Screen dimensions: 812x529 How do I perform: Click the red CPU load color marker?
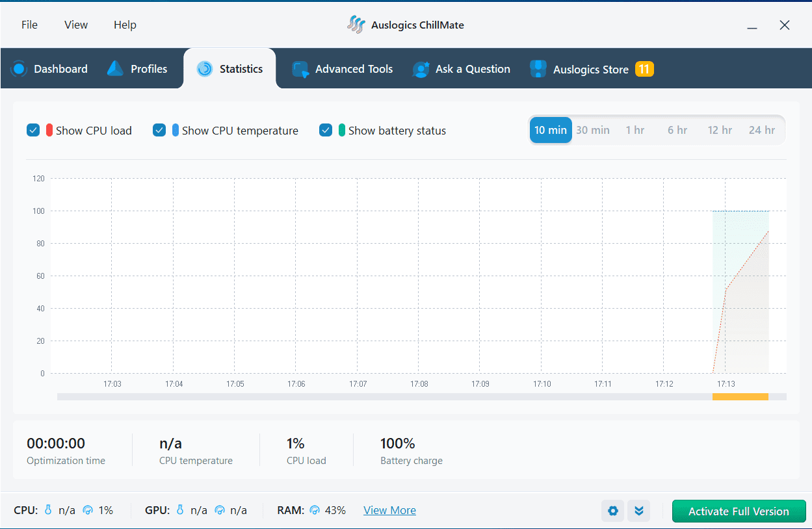pos(49,130)
